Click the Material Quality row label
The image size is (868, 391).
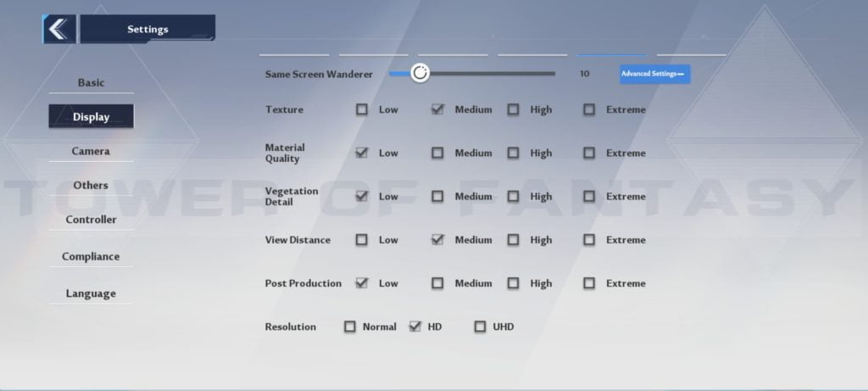[x=285, y=153]
